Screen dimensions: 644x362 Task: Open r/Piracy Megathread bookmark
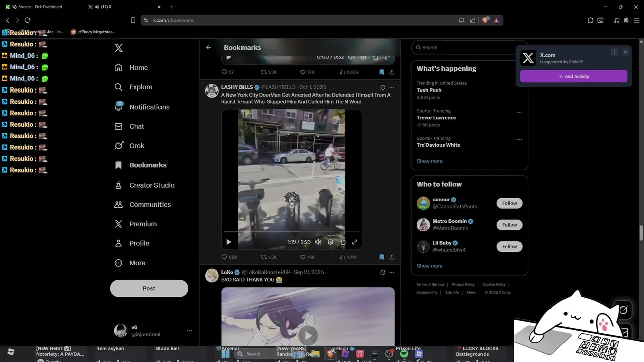point(93,32)
